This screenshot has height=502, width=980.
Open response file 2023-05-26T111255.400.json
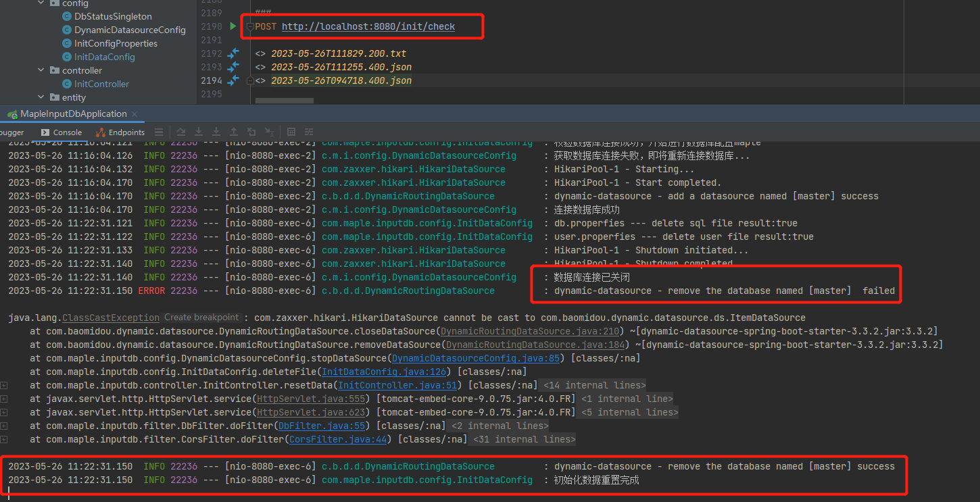(x=341, y=67)
